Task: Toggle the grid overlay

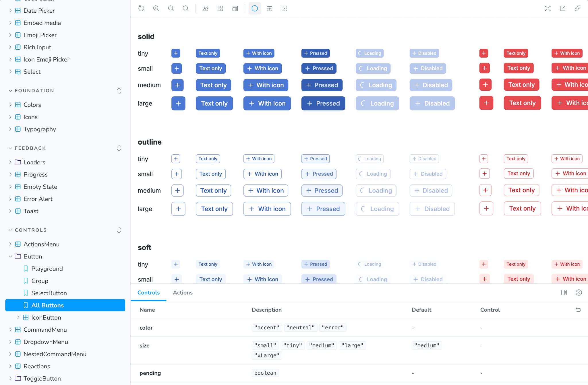Action: [220, 8]
